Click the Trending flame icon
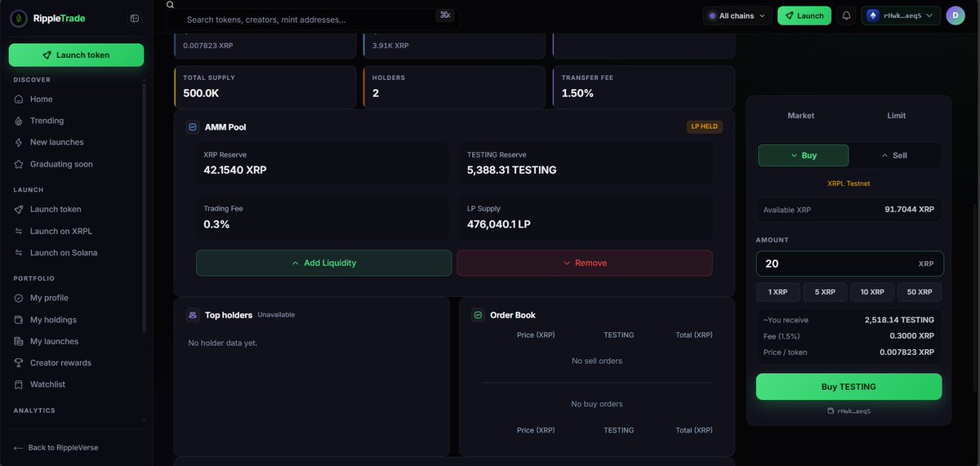This screenshot has height=466, width=980. (x=19, y=121)
